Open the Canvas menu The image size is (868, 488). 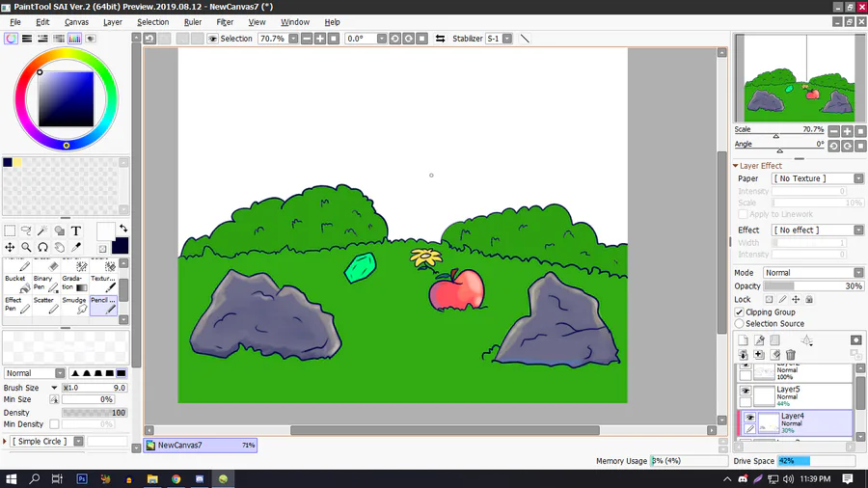pos(76,22)
